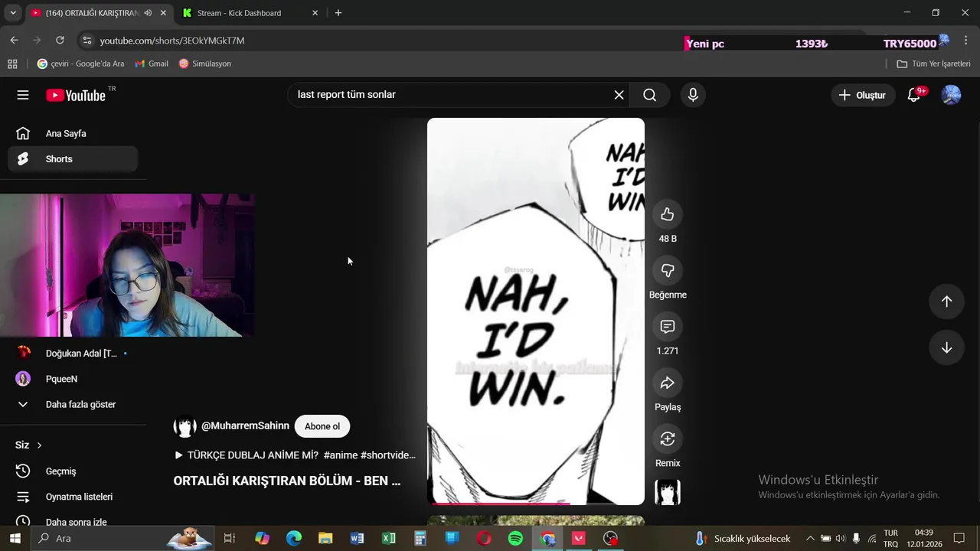Open the YouTube hamburger guide menu
The height and width of the screenshot is (551, 980).
[23, 95]
